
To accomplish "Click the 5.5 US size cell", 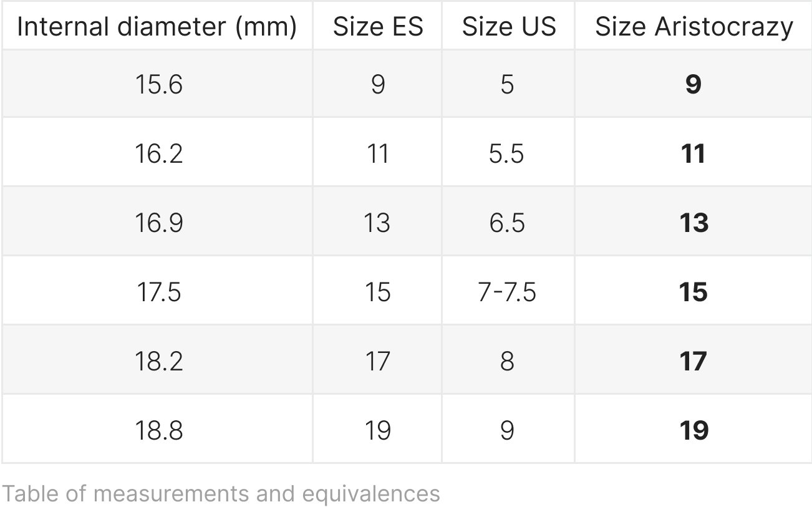I will [508, 152].
